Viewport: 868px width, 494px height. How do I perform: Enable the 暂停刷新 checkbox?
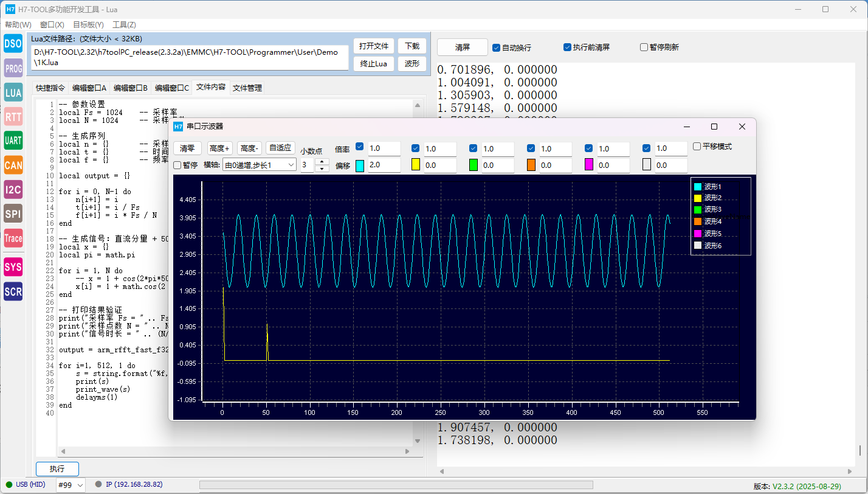point(644,47)
